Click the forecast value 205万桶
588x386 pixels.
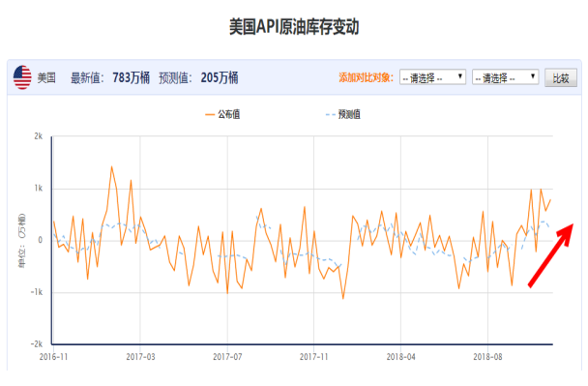220,77
